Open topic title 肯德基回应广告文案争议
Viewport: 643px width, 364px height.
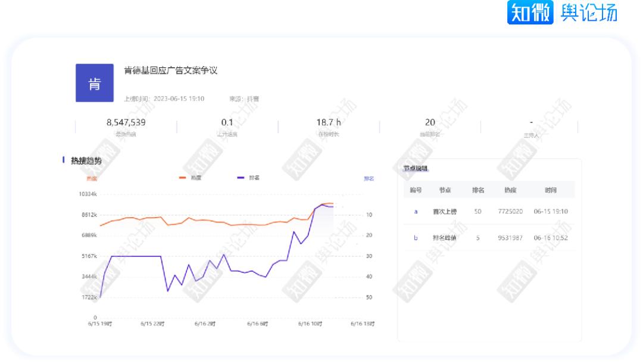[171, 70]
